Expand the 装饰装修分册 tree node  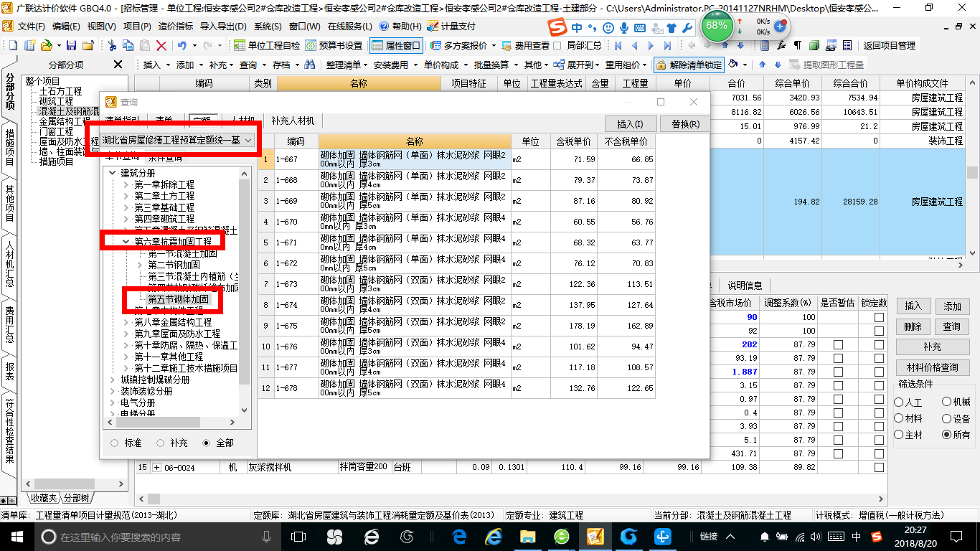(x=112, y=391)
